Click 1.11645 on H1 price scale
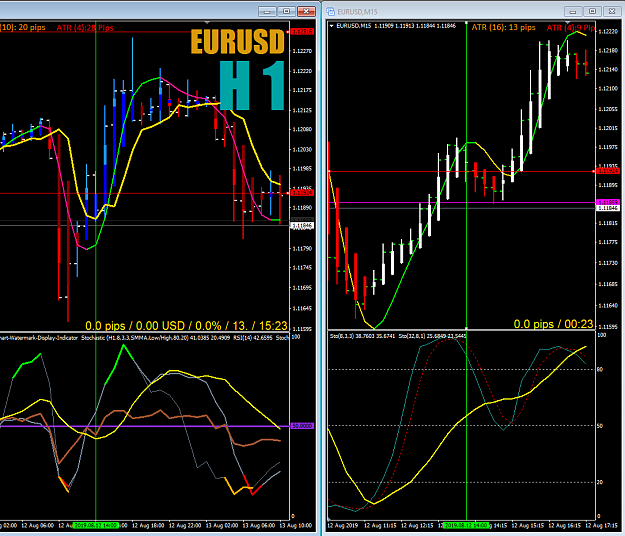The image size is (625, 536). (302, 308)
